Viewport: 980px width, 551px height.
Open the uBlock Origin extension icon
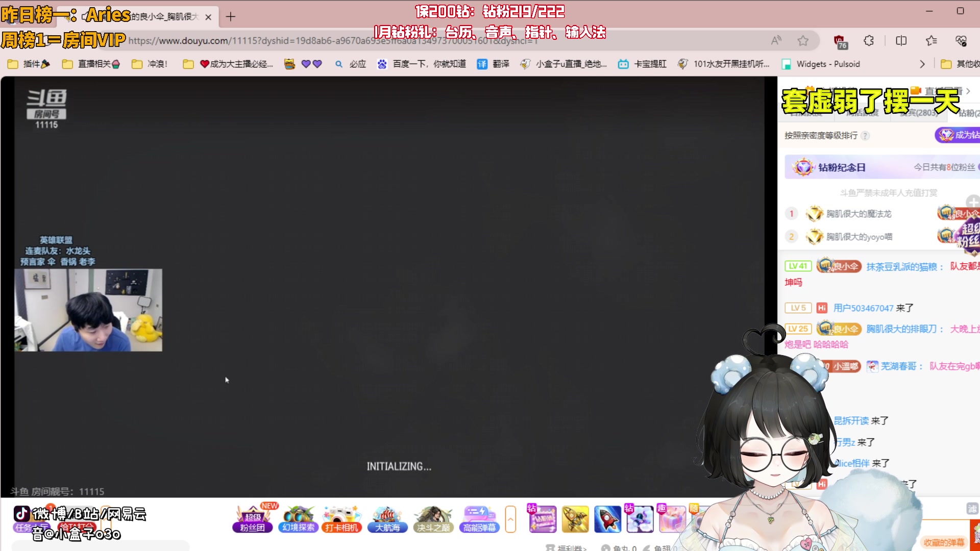[839, 41]
